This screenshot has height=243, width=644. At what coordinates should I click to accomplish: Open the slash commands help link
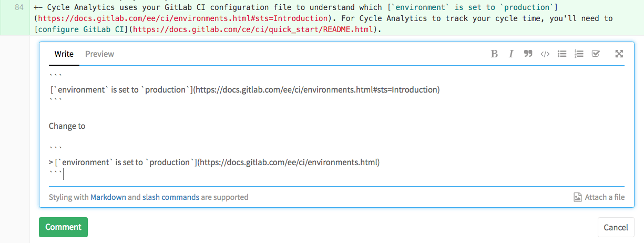(x=171, y=197)
